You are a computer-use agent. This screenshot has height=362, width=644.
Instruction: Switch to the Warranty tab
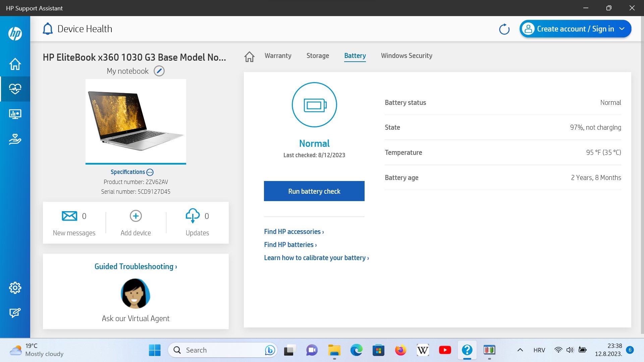coord(278,56)
